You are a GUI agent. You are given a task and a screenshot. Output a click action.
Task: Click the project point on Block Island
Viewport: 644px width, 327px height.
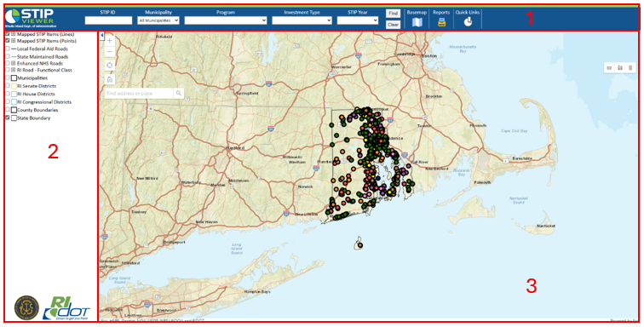pyautogui.click(x=359, y=245)
